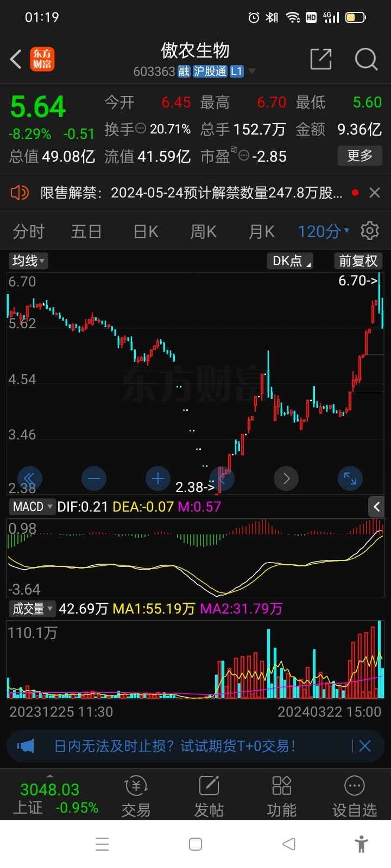
Task: Dismiss the 限售解禁 notice bar
Action: (375, 193)
